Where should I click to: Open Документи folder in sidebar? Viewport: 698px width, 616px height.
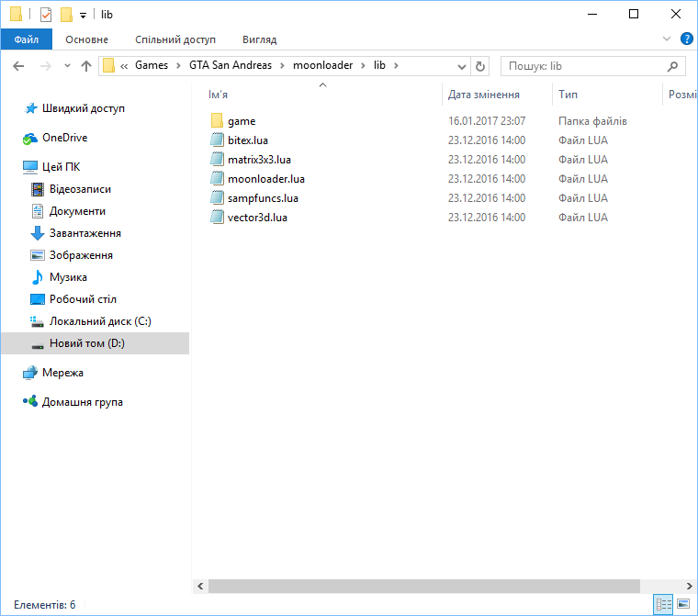(x=77, y=211)
